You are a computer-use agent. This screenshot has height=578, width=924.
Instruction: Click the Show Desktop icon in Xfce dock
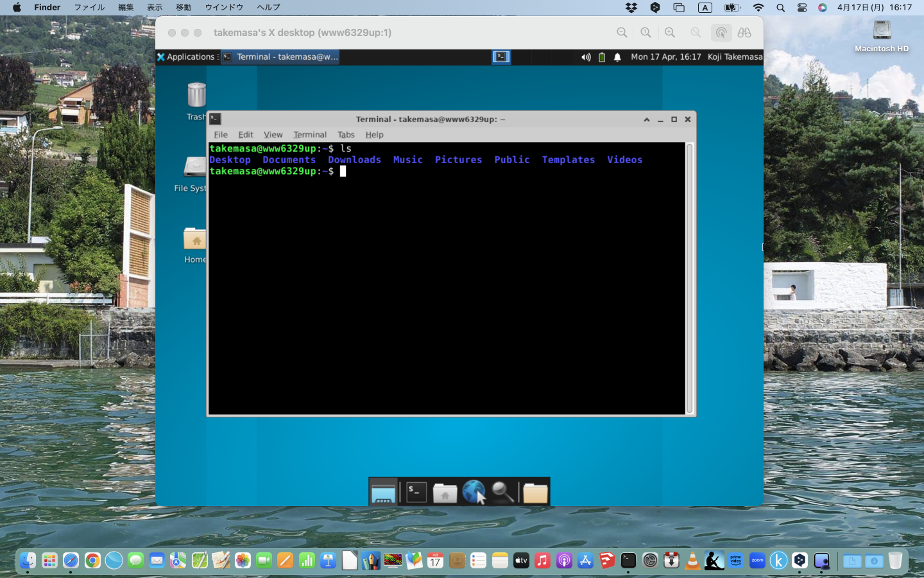(x=383, y=493)
